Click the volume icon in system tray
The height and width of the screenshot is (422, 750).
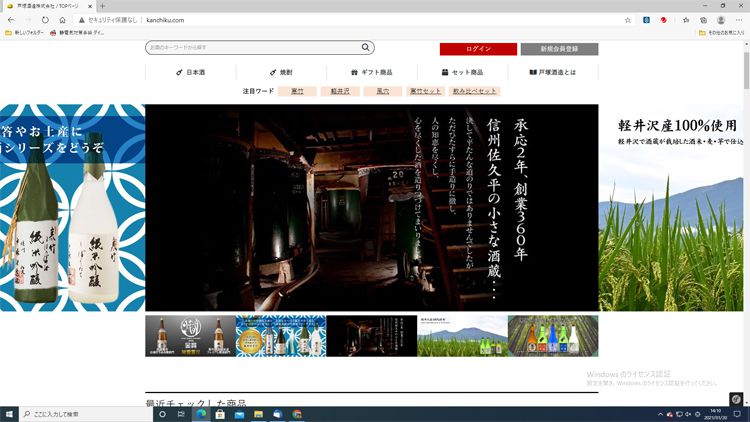point(688,414)
